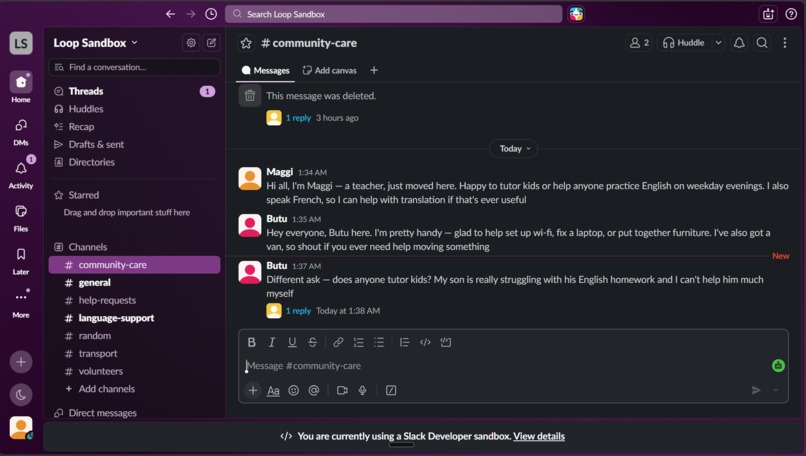Image resolution: width=806 pixels, height=456 pixels.
Task: Click the Add canvas tab
Action: (329, 70)
